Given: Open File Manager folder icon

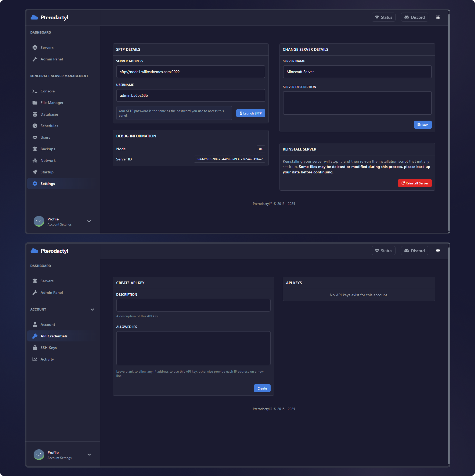Looking at the screenshot, I should (35, 103).
